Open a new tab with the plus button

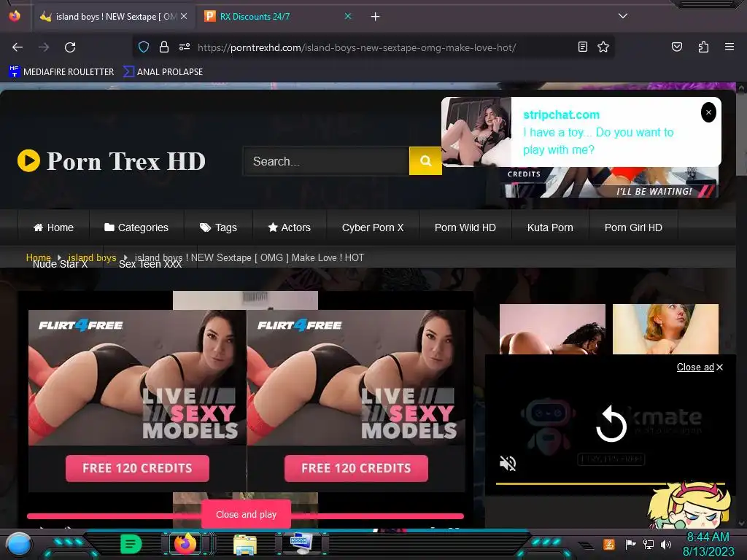pyautogui.click(x=376, y=17)
